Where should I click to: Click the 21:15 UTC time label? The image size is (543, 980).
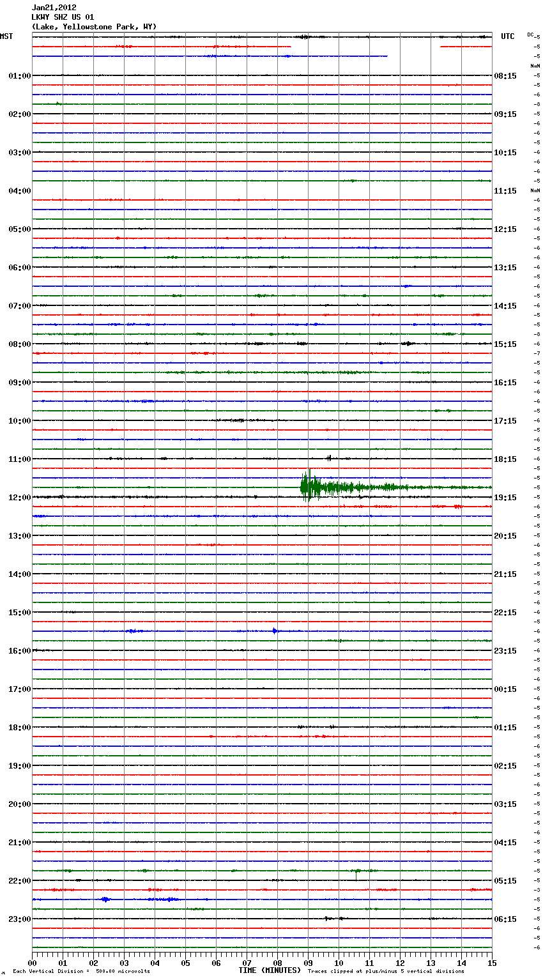point(505,574)
